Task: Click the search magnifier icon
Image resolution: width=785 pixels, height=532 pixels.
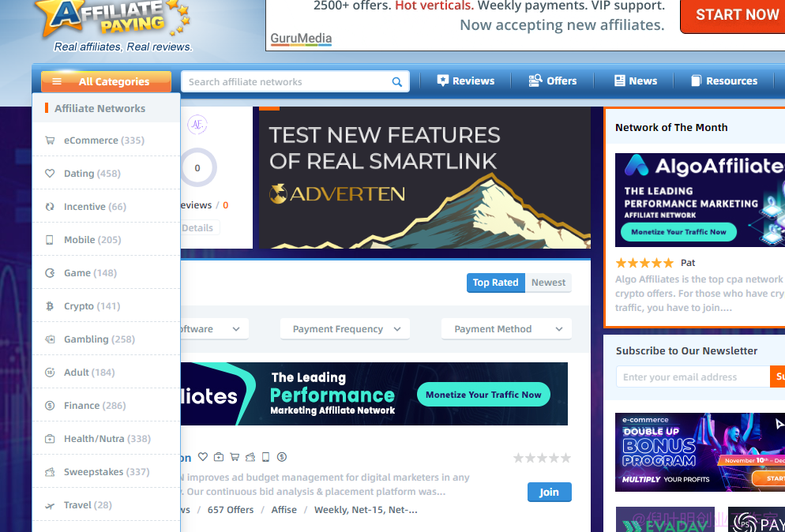Action: (x=397, y=82)
